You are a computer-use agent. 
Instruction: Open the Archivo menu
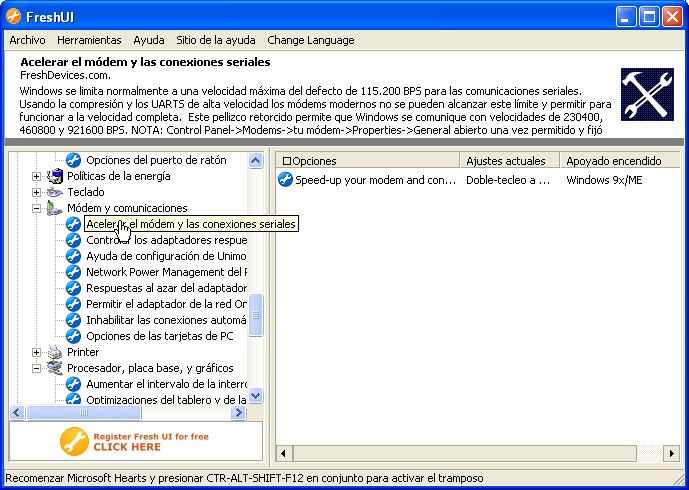click(27, 40)
